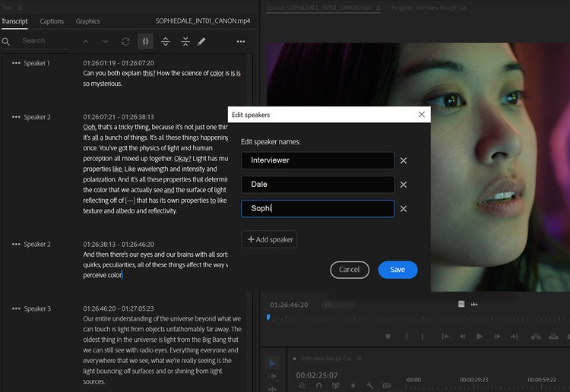The width and height of the screenshot is (570, 392).
Task: Click Add speaker button
Action: click(x=269, y=239)
